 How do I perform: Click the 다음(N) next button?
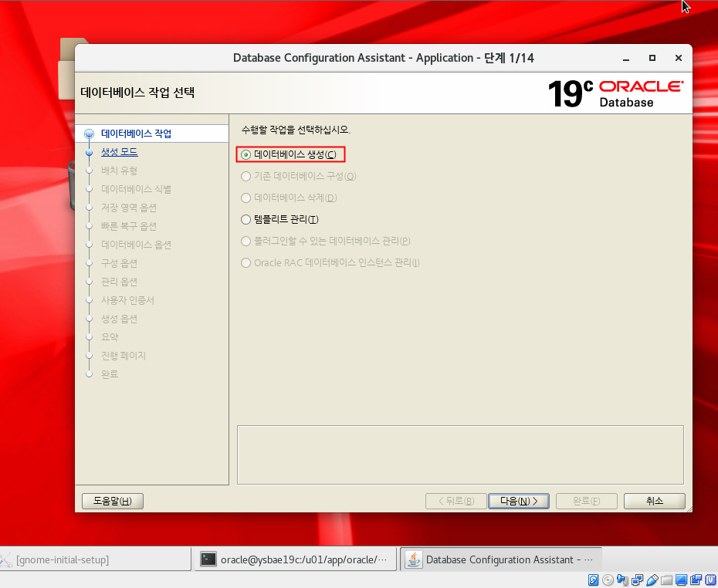[x=518, y=501]
